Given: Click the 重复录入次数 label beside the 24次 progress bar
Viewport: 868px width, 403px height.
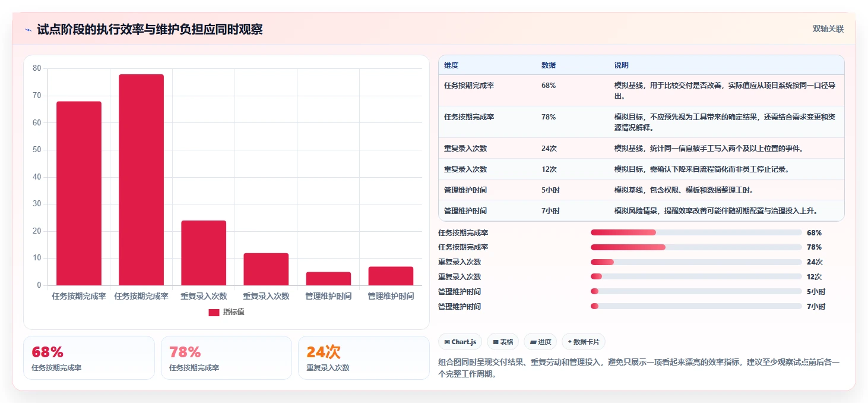Looking at the screenshot, I should pyautogui.click(x=460, y=262).
